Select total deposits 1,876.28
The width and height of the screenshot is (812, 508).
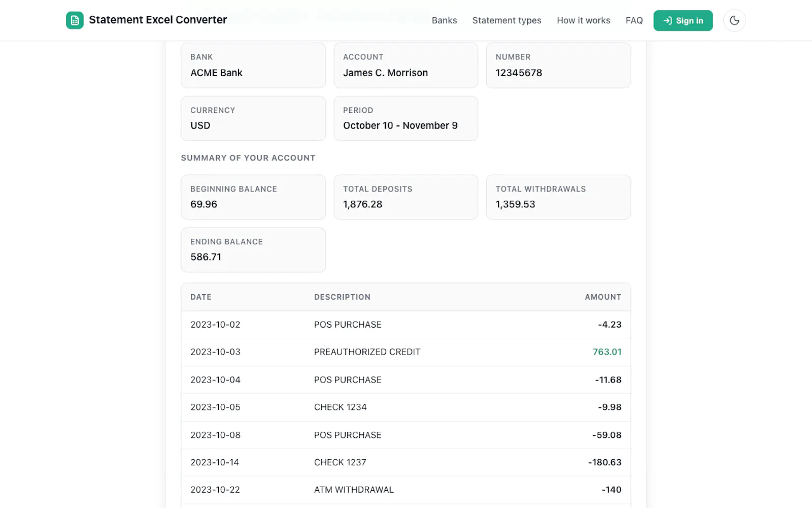(362, 204)
